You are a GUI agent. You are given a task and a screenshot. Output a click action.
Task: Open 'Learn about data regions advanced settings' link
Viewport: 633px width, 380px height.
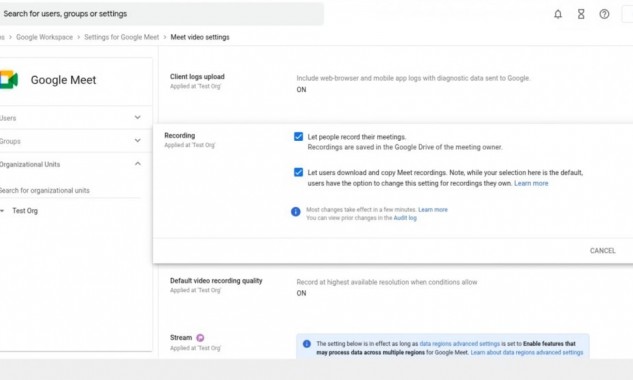coord(526,353)
